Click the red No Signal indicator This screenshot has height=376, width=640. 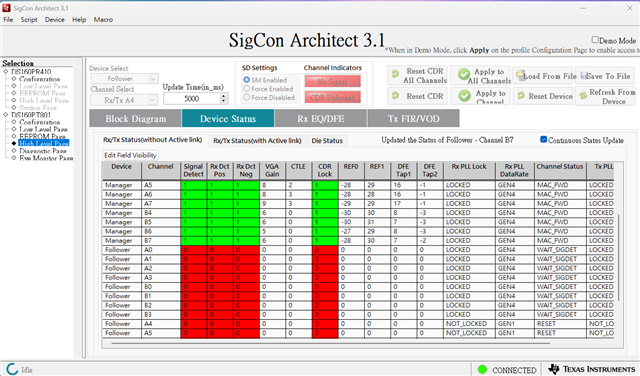332,82
